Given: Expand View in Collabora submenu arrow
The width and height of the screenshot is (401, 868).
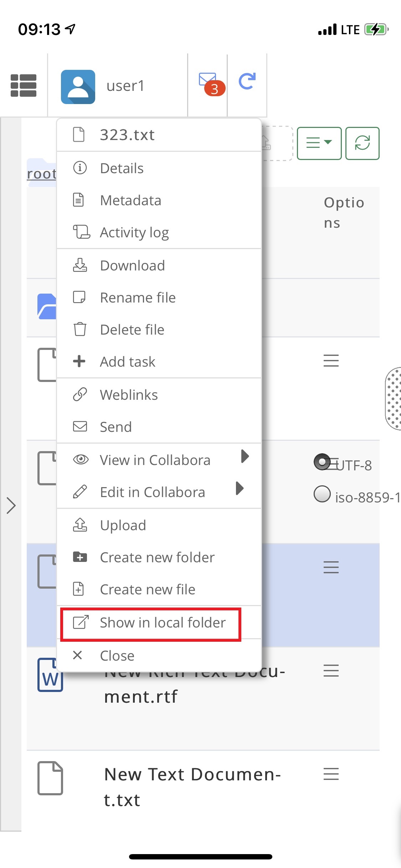Looking at the screenshot, I should (x=245, y=456).
